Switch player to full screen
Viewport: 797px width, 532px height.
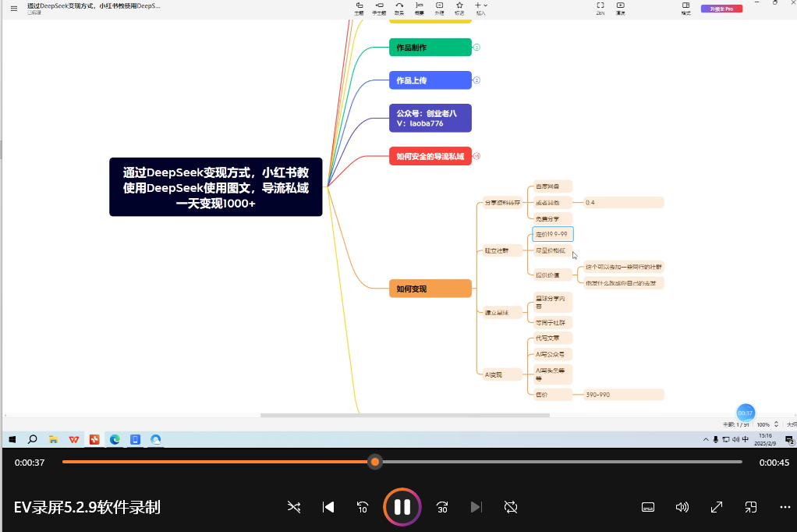coord(717,507)
